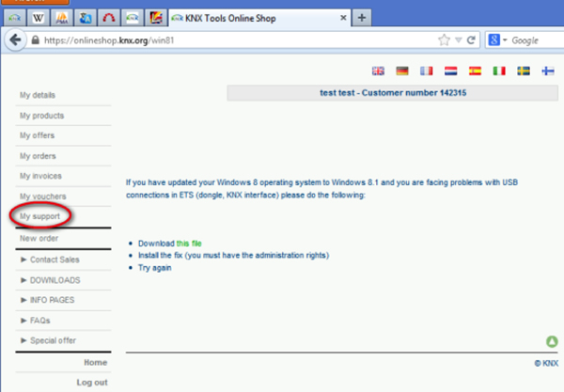Open My vouchers in sidebar

point(43,196)
